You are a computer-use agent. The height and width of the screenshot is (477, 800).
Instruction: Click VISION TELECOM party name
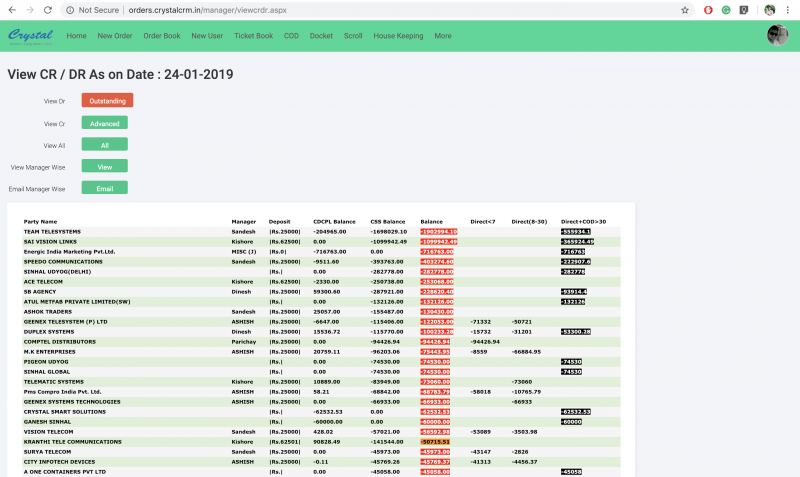coord(48,432)
